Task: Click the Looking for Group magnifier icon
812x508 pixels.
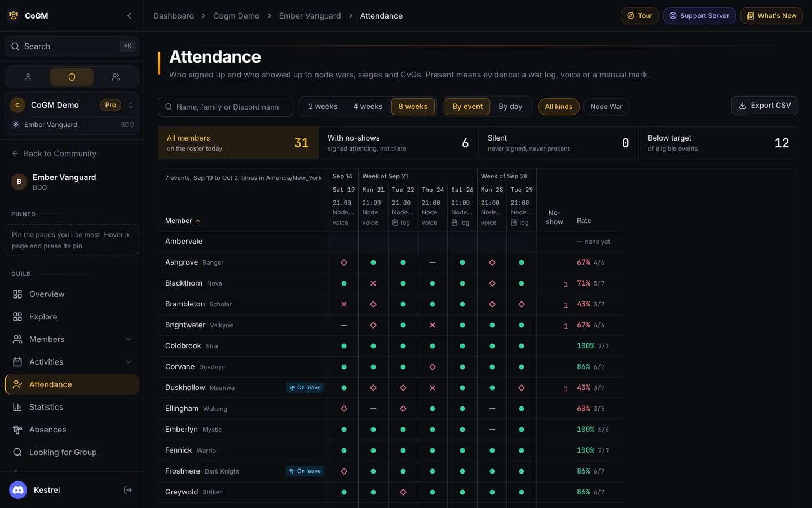Action: point(17,452)
